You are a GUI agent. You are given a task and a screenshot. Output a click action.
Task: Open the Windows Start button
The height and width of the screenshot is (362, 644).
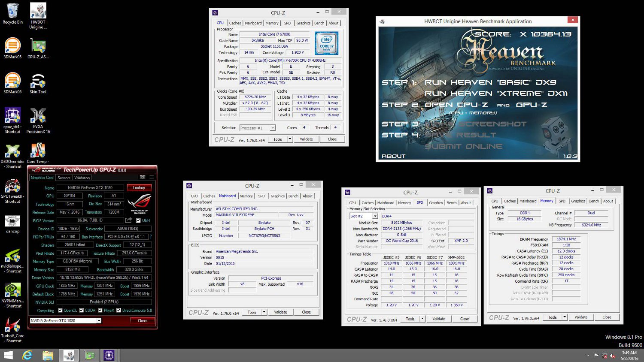pos(8,355)
